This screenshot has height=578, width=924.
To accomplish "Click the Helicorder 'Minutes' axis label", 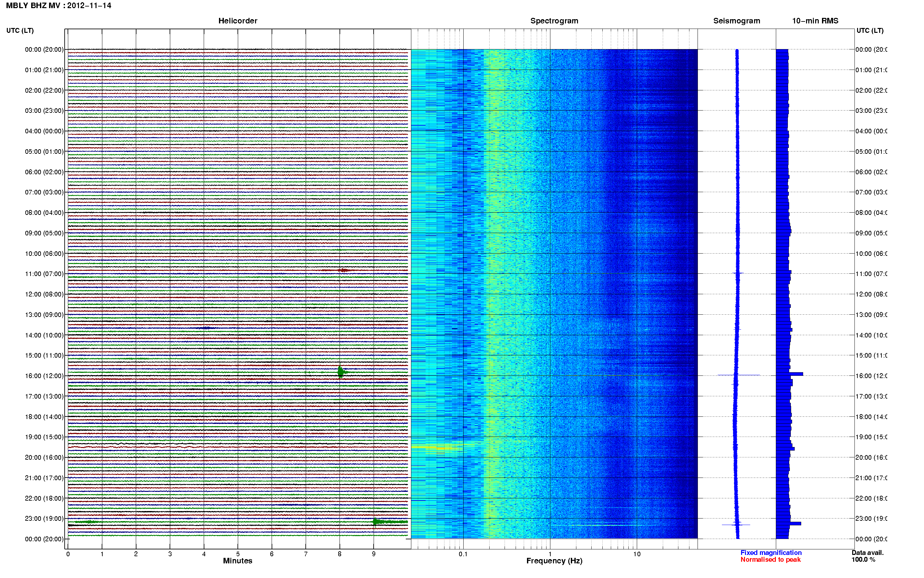I will [x=237, y=561].
